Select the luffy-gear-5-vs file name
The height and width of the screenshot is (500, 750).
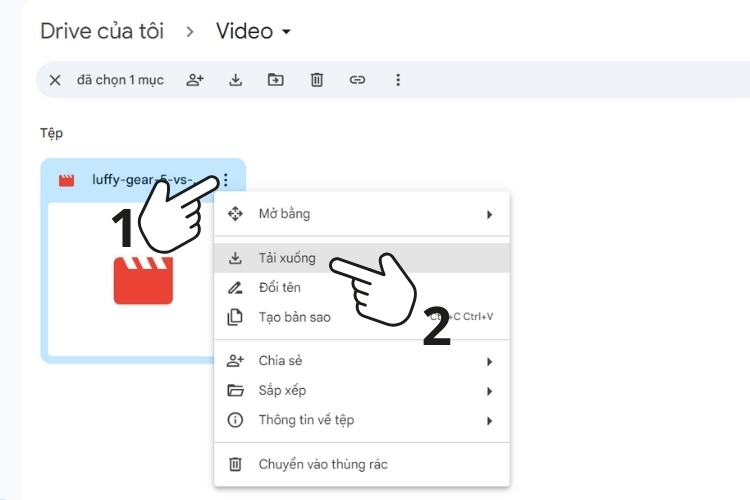[143, 180]
